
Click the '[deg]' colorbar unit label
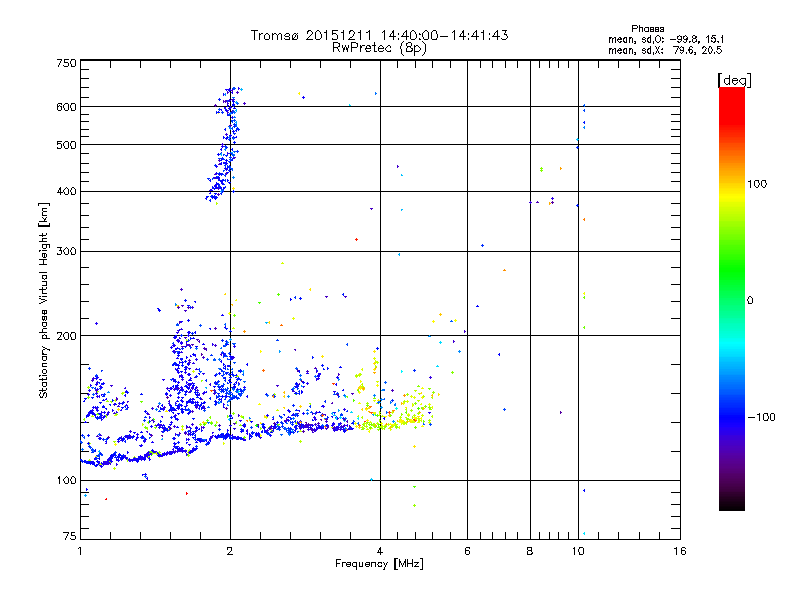tap(734, 80)
